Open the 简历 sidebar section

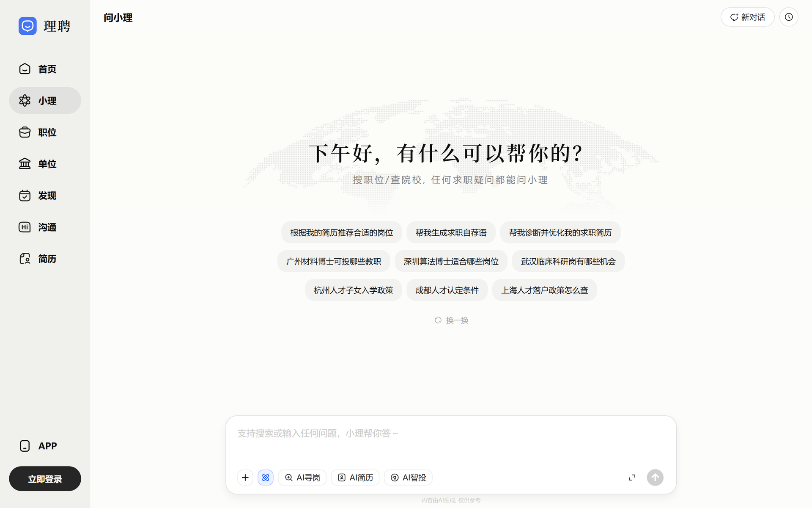[45, 259]
